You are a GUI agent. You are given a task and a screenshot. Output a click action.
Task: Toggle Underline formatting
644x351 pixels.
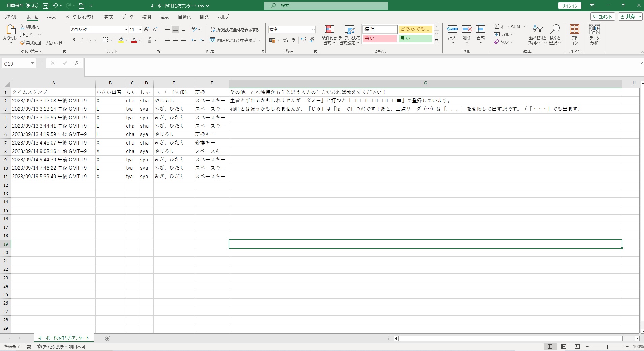click(90, 40)
